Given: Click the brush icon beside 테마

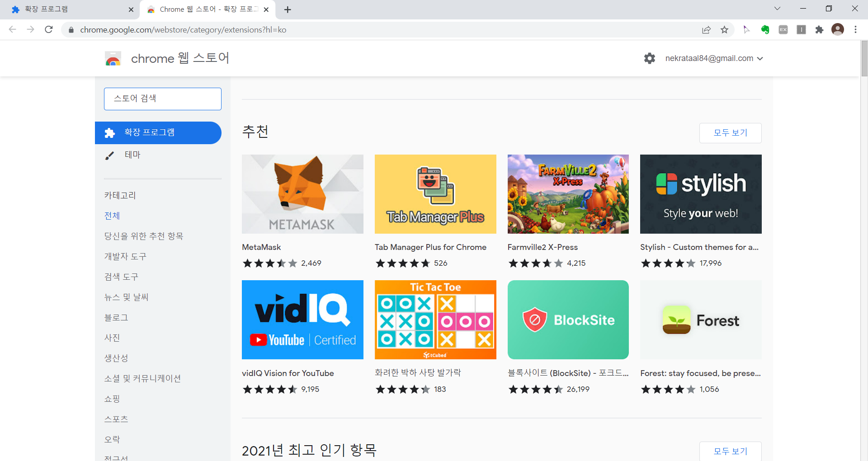Looking at the screenshot, I should pyautogui.click(x=109, y=155).
